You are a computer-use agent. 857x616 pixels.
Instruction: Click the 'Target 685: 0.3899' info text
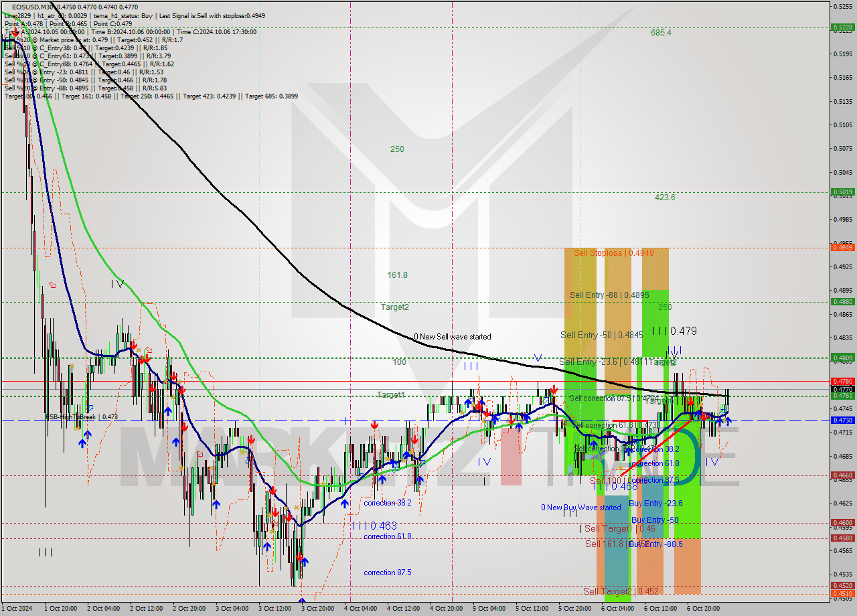pos(271,96)
